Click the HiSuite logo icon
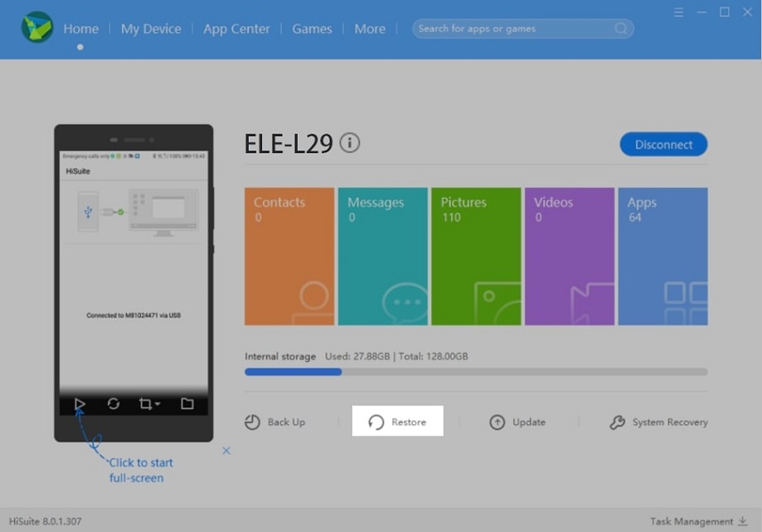The image size is (762, 532). pos(37,28)
